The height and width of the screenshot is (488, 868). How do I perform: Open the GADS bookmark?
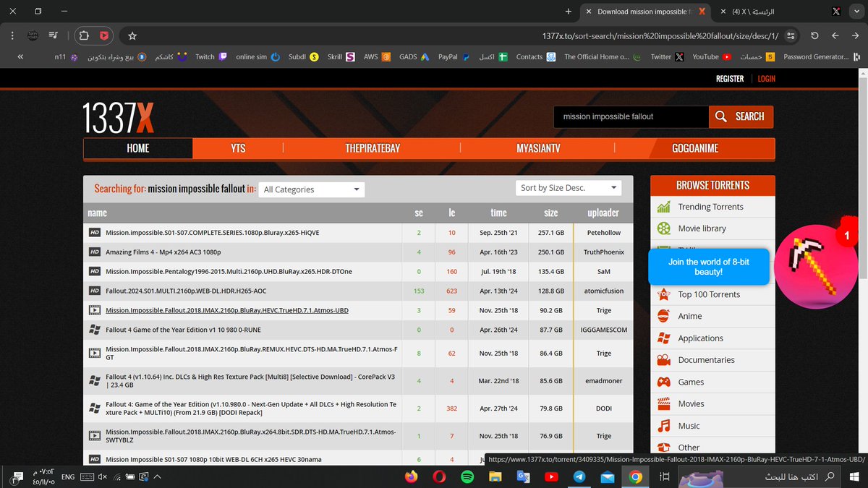pyautogui.click(x=414, y=56)
